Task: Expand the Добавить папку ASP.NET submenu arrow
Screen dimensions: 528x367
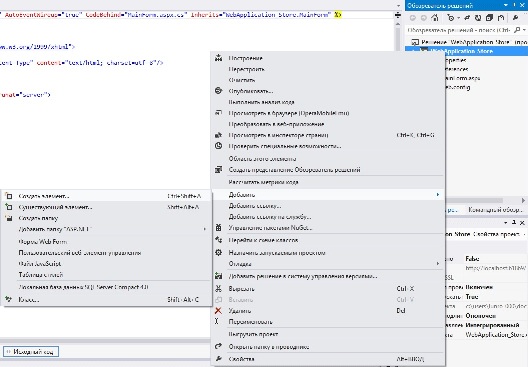Action: click(x=205, y=229)
